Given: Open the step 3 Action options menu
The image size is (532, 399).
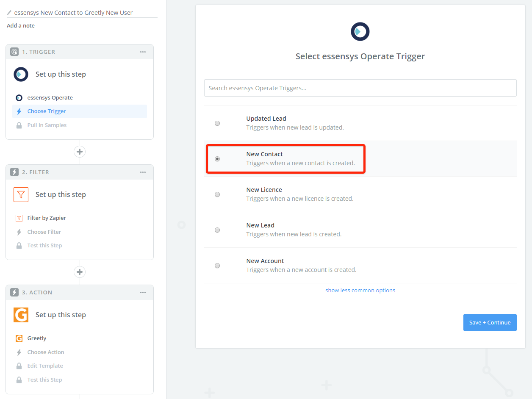Looking at the screenshot, I should coord(143,292).
